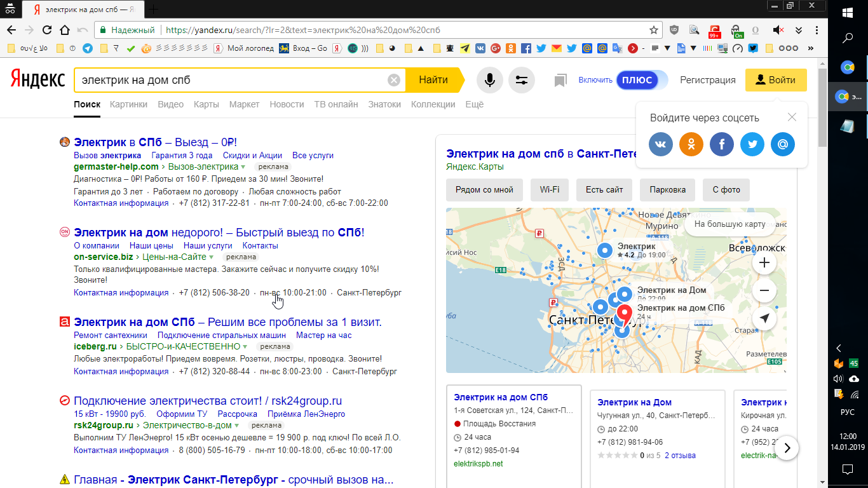Open 'Наши цены' sublink
Viewport: 868px width, 488px height.
click(x=151, y=246)
